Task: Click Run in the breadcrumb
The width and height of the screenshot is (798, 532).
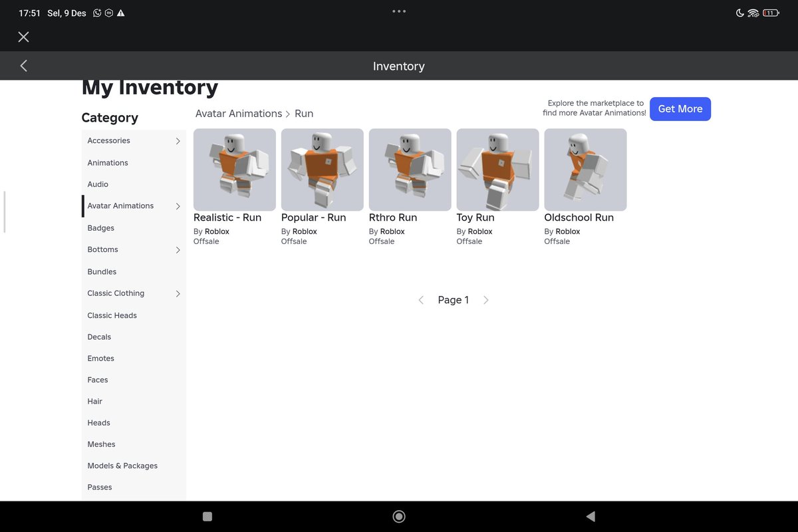Action: [304, 114]
